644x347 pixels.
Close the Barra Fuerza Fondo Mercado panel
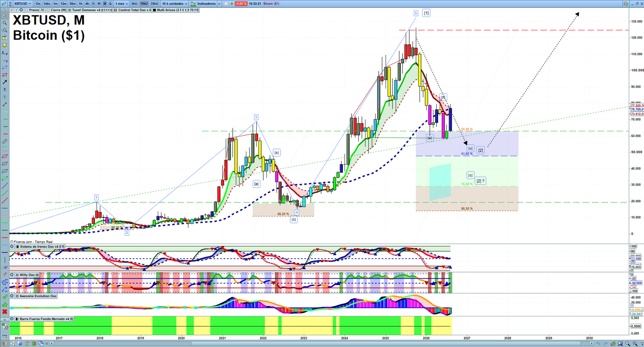12,319
